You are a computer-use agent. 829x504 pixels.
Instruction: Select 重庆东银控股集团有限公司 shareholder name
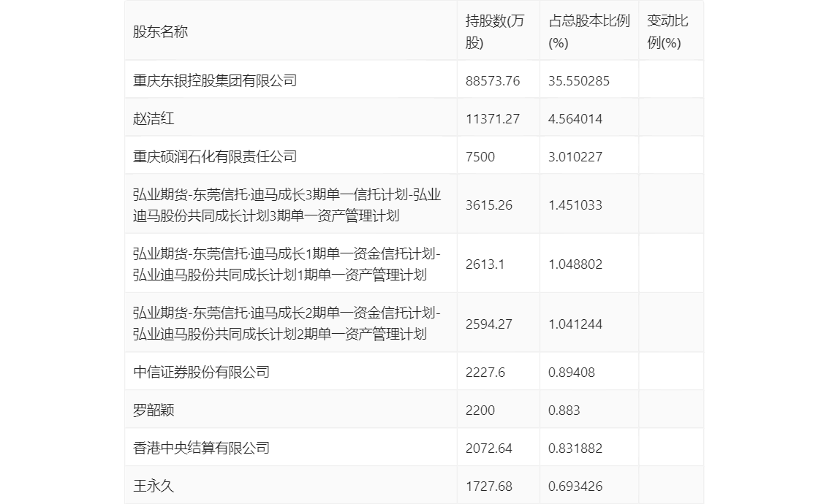(x=215, y=80)
